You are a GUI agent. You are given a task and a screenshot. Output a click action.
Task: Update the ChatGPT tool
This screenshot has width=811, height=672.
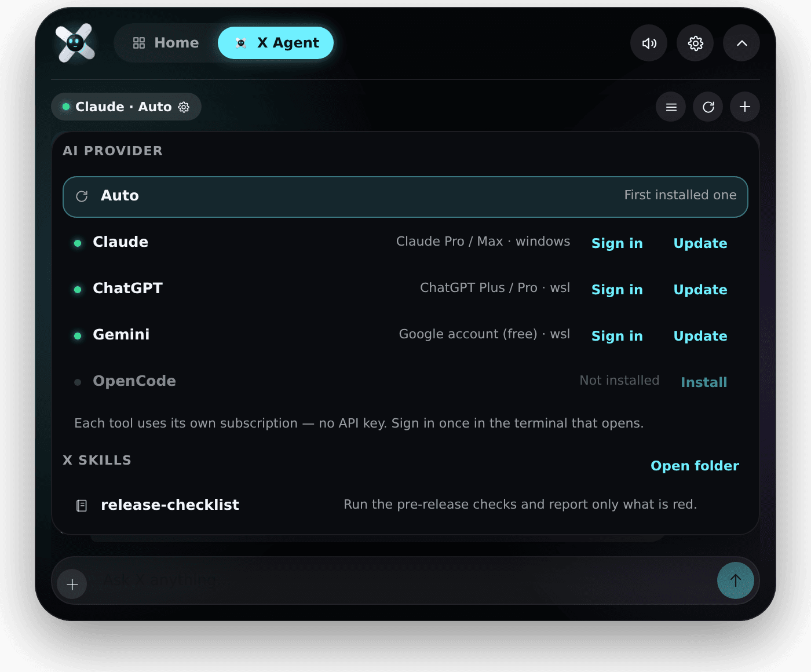tap(700, 290)
